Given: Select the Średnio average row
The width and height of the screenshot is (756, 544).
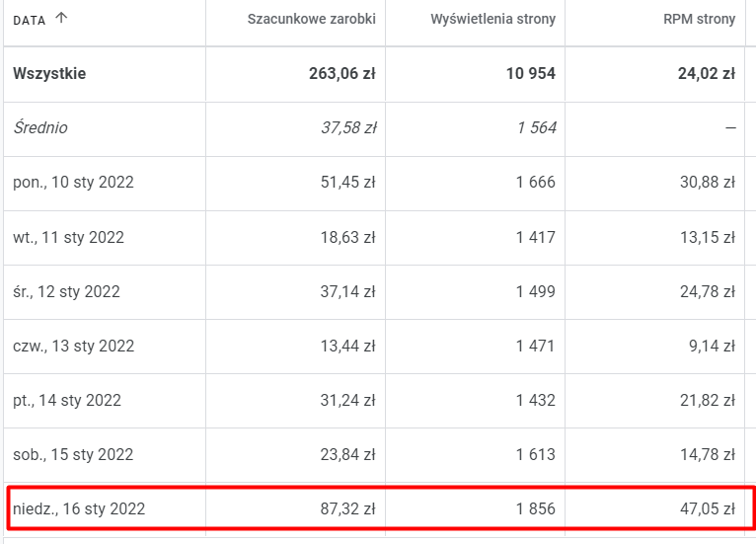Looking at the screenshot, I should tap(40, 127).
